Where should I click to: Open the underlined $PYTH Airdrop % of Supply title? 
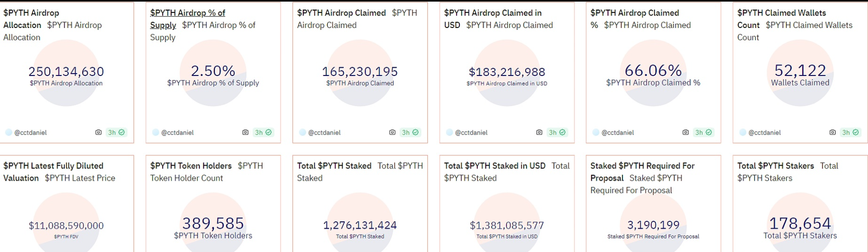point(187,13)
